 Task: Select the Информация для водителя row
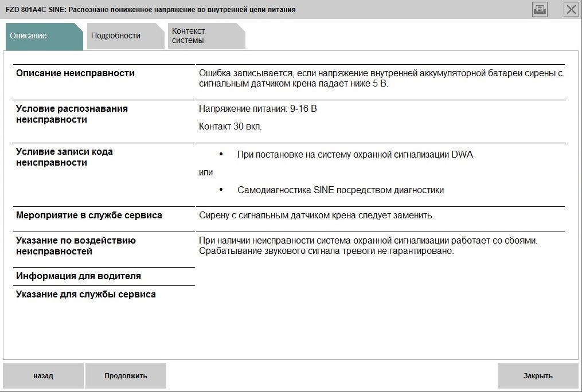79,276
